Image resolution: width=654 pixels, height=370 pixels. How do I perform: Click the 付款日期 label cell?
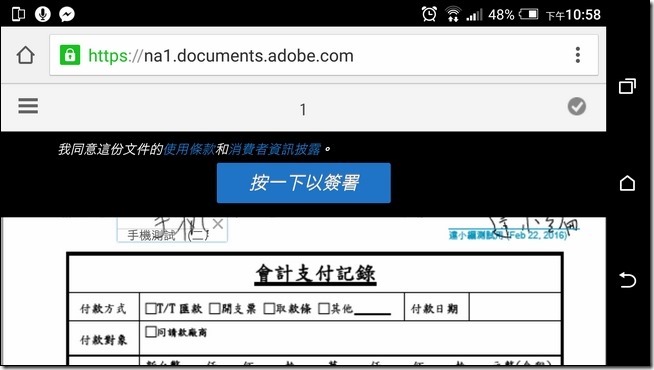pos(437,307)
